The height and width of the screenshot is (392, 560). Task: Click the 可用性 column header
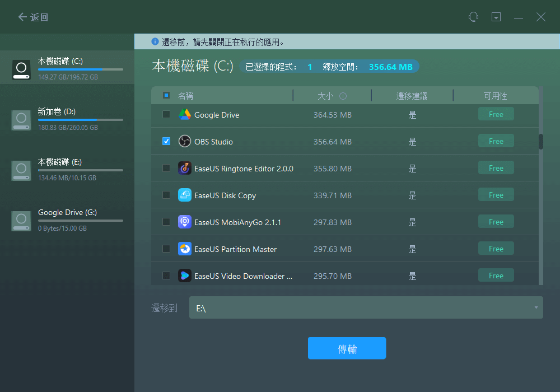[x=496, y=96]
